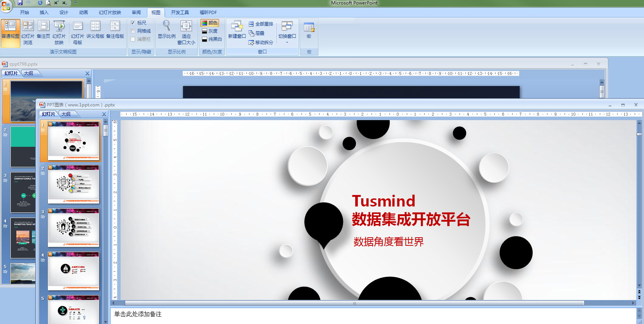Close the slide pane in PPT图表 window
This screenshot has height=324, width=644.
click(x=104, y=114)
